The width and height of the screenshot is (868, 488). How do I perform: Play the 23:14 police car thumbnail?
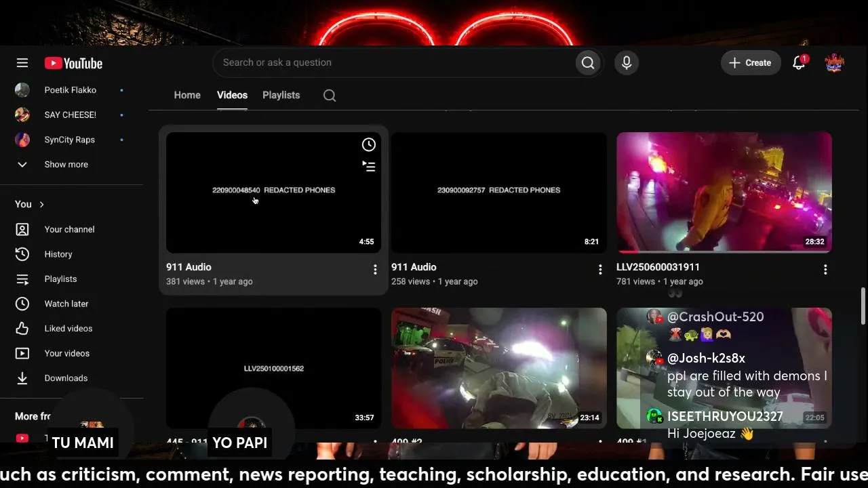click(498, 368)
